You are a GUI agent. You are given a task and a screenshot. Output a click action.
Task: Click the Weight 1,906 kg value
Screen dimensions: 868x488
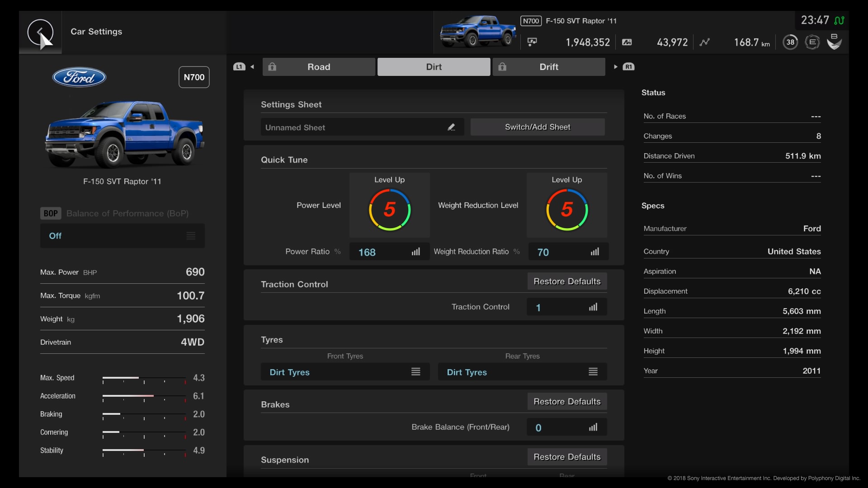coord(190,319)
